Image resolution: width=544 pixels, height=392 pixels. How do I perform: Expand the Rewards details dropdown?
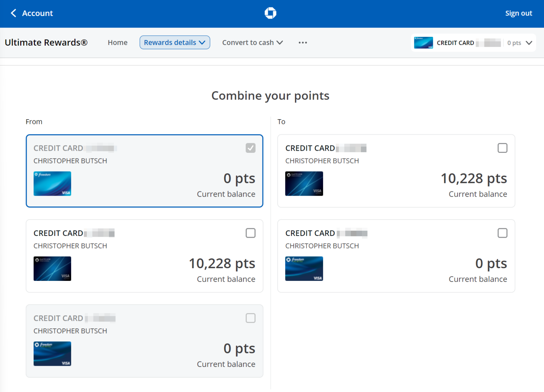[175, 42]
